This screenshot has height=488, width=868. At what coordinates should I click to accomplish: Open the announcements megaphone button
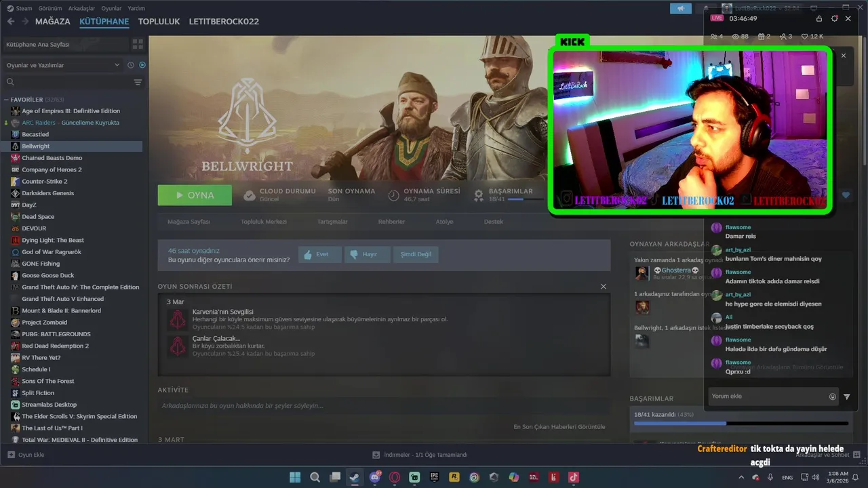(680, 8)
